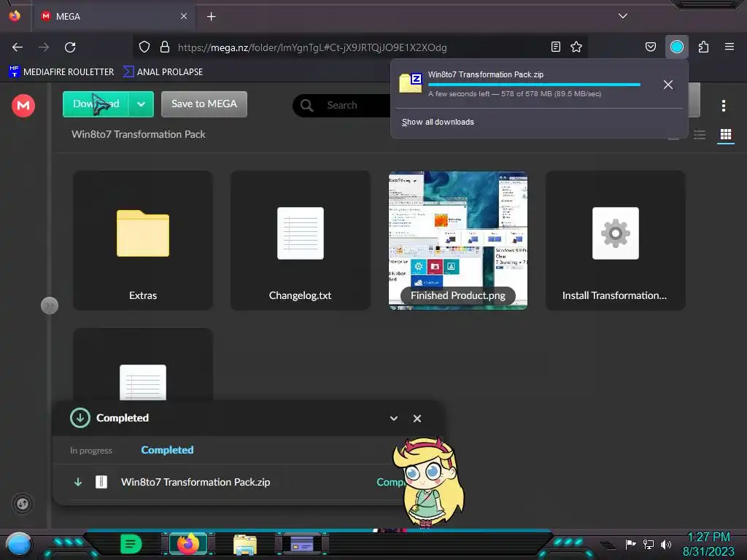Screen dimensions: 747x560
Task: Open the Changelog.txt file
Action: (300, 241)
